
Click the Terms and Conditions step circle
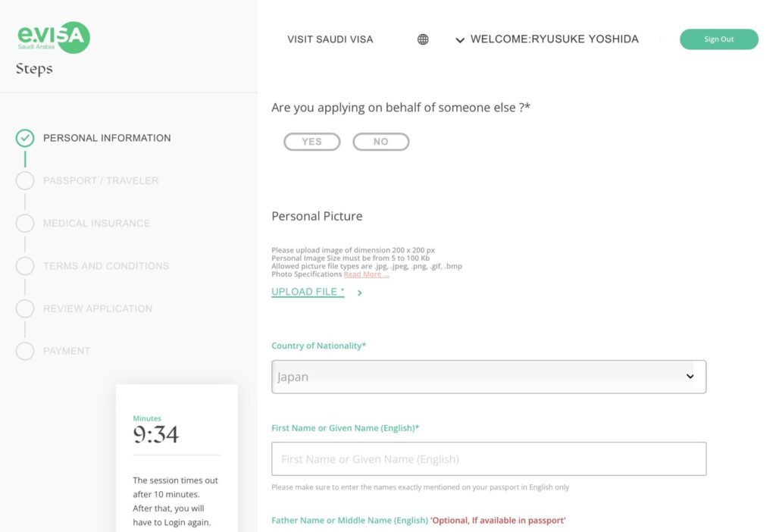click(x=25, y=266)
